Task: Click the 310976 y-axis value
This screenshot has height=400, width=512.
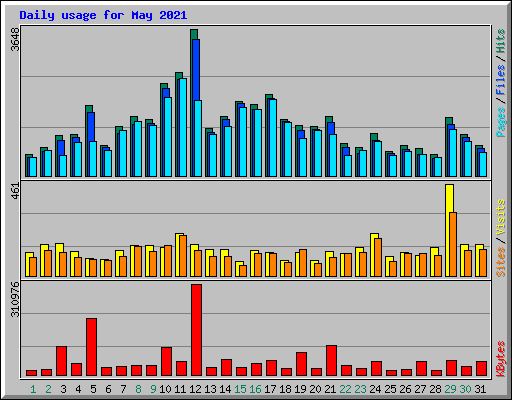Action: pyautogui.click(x=15, y=300)
